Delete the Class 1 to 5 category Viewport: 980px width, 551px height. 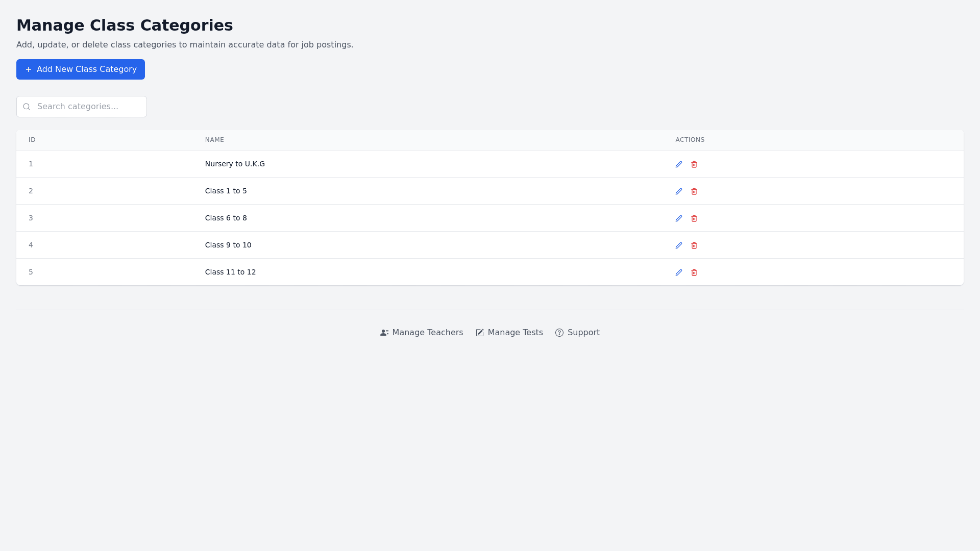click(x=694, y=191)
